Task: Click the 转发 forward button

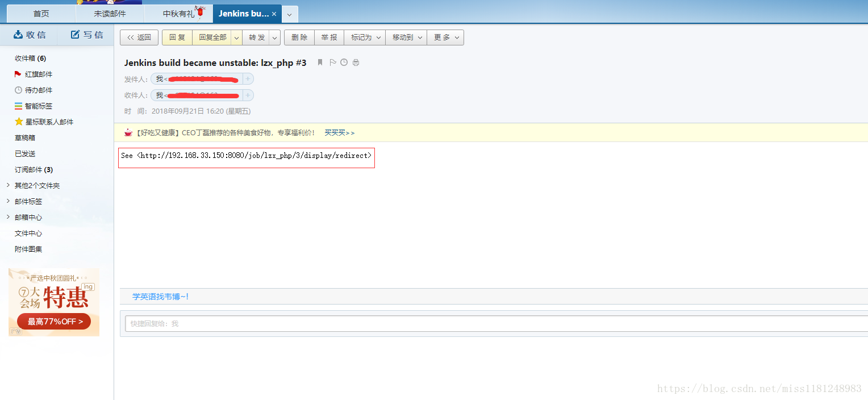Action: (257, 37)
